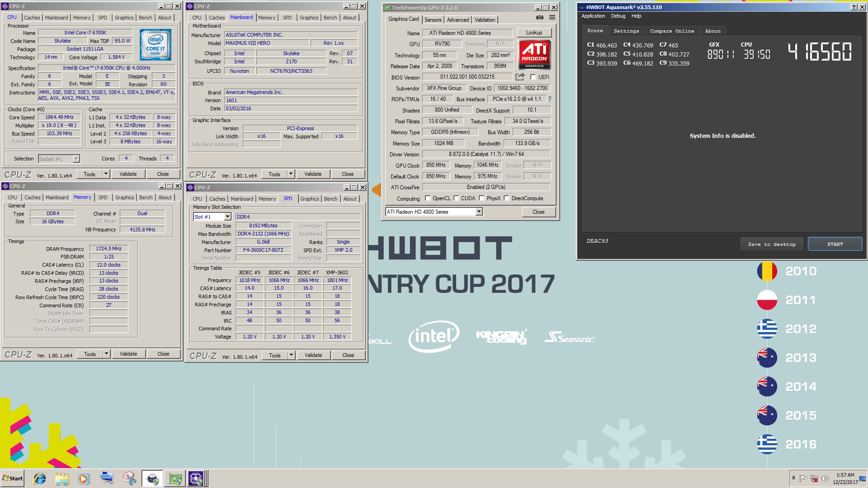Image resolution: width=868 pixels, height=488 pixels.
Task: Open the Validation tab in GPU-Z
Action: (x=485, y=20)
